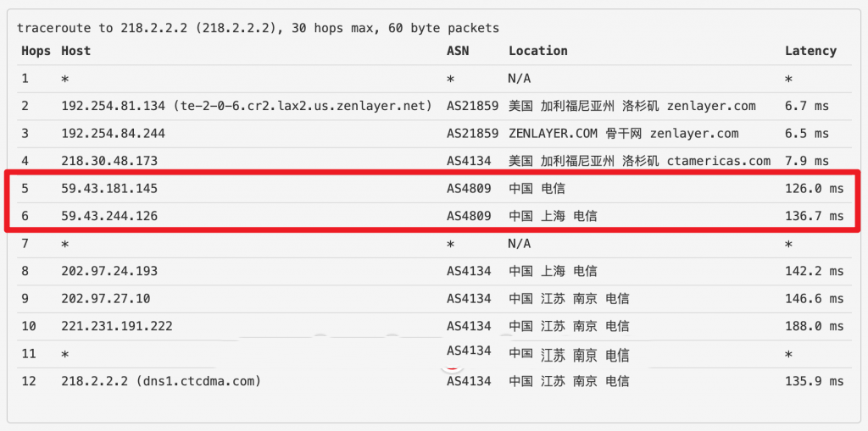This screenshot has height=431, width=868.
Task: Click the Host column header
Action: coord(75,51)
